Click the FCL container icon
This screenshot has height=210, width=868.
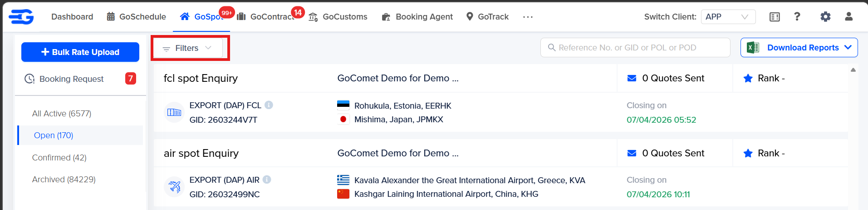pos(174,112)
